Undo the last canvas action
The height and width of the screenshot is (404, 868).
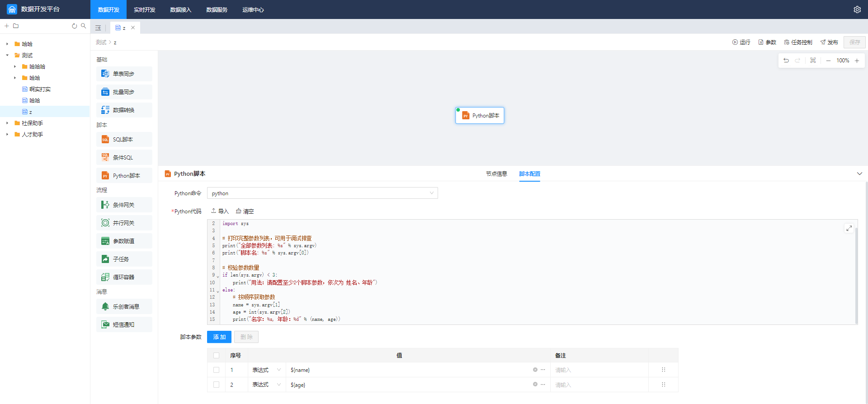pos(786,61)
